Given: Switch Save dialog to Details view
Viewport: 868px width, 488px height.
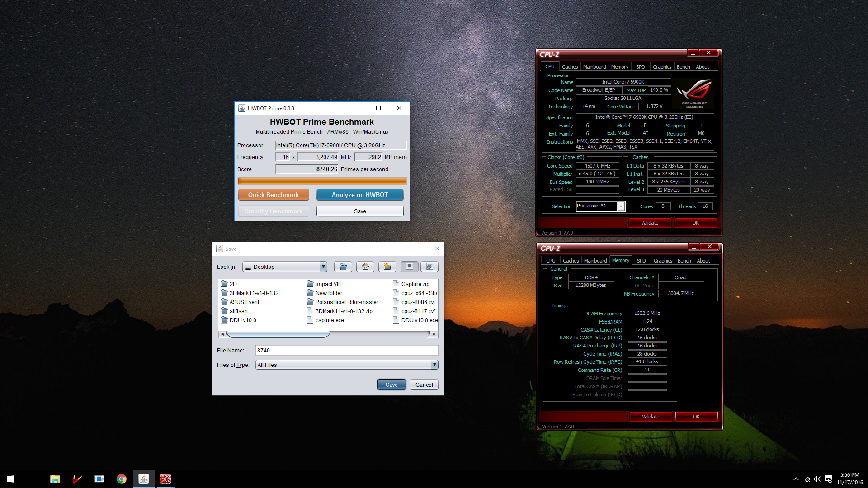Looking at the screenshot, I should tap(429, 267).
